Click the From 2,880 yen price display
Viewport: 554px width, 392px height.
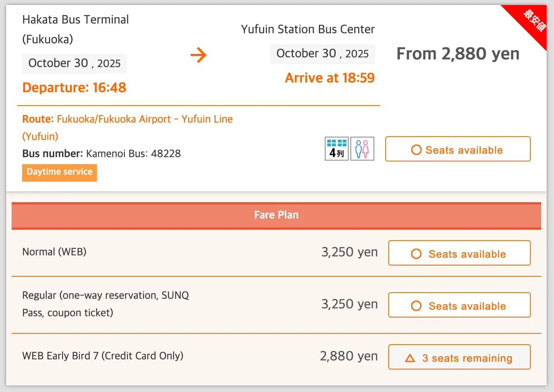[458, 54]
